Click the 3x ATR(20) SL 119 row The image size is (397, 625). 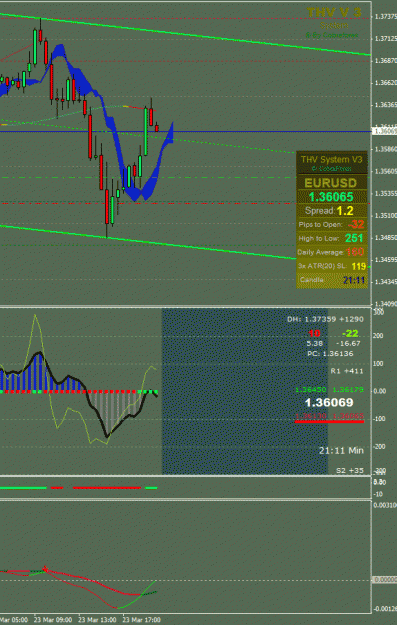pyautogui.click(x=332, y=266)
